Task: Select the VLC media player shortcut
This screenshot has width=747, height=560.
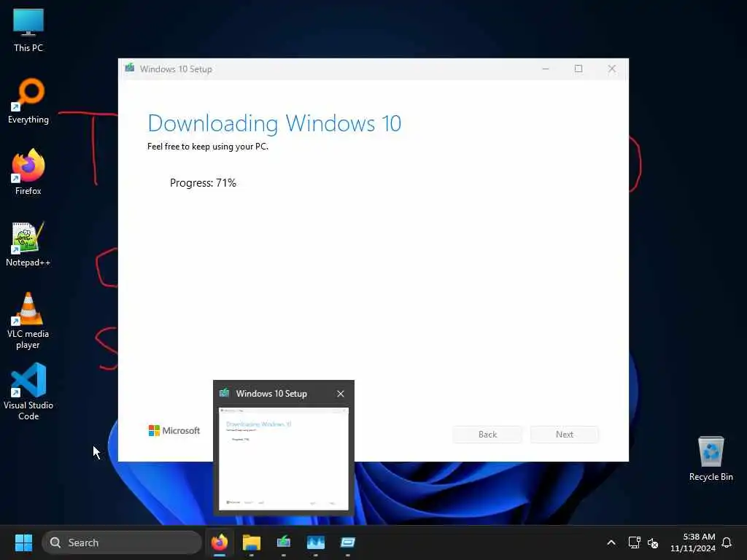Action: tap(28, 320)
